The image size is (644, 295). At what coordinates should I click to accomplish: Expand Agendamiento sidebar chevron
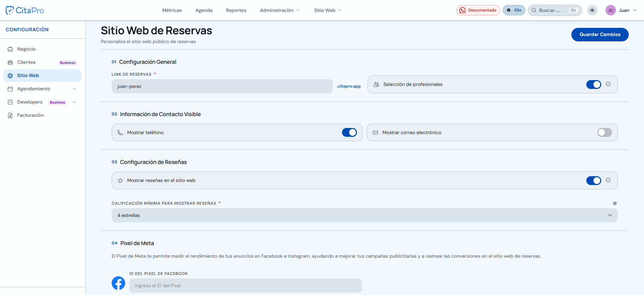[74, 89]
